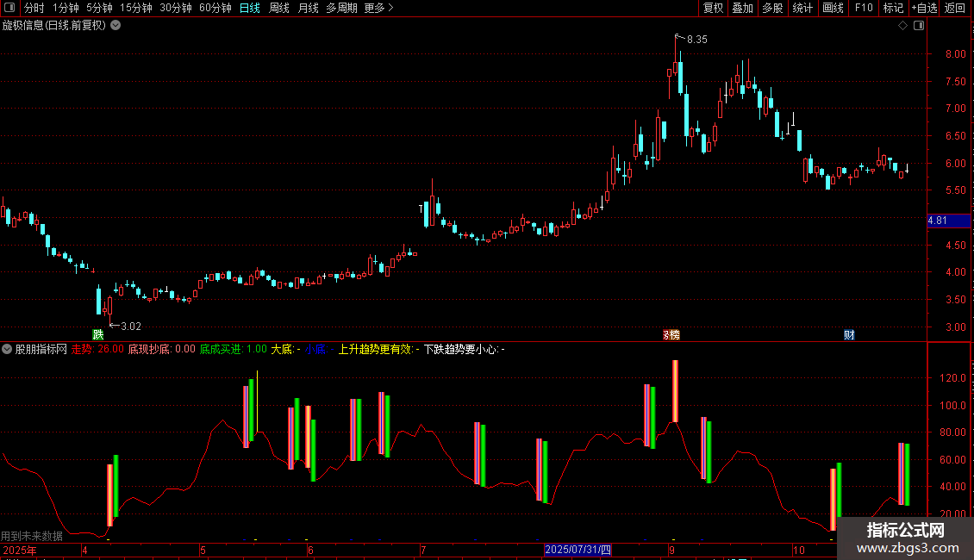Add stock via +自选 button

click(x=924, y=8)
